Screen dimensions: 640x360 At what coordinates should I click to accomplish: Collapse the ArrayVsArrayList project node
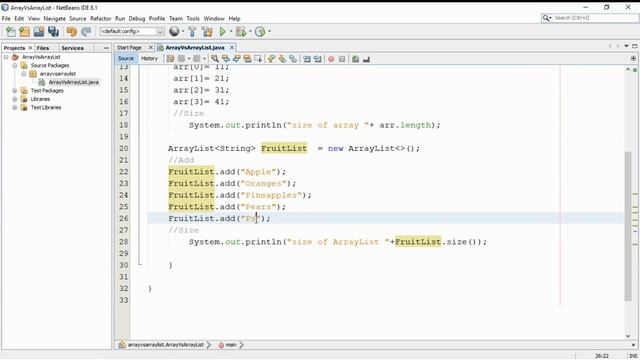(x=6, y=57)
